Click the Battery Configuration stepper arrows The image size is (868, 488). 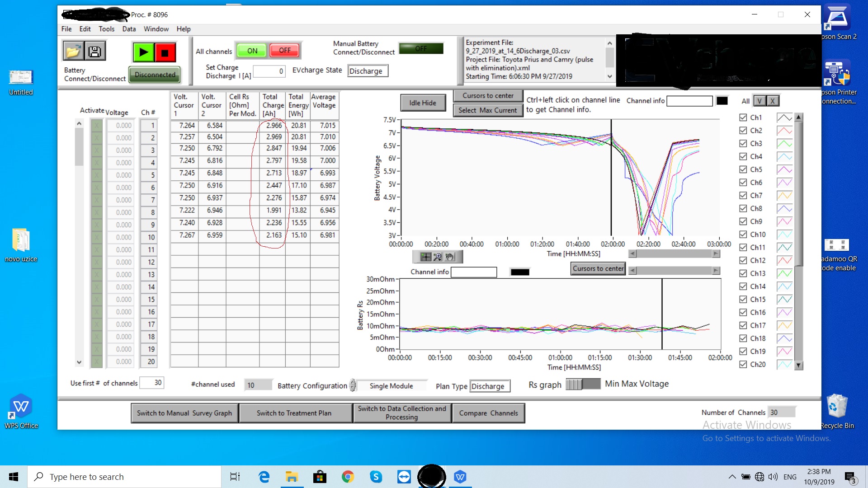(x=353, y=385)
